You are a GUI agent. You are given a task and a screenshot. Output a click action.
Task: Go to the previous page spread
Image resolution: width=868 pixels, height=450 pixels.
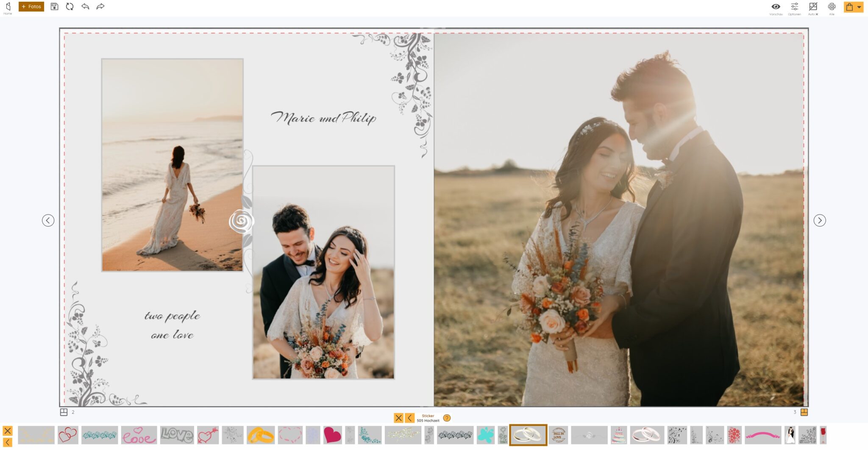(48, 220)
